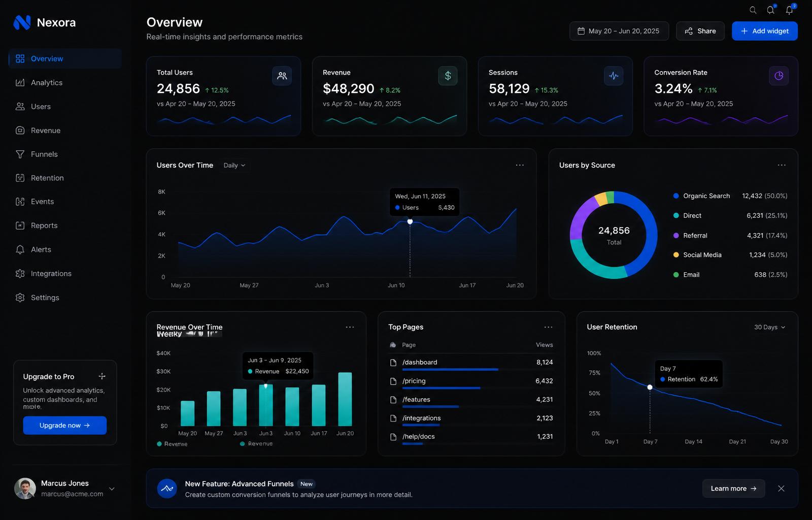Click the New badge on banner
The image size is (812, 520).
click(307, 484)
